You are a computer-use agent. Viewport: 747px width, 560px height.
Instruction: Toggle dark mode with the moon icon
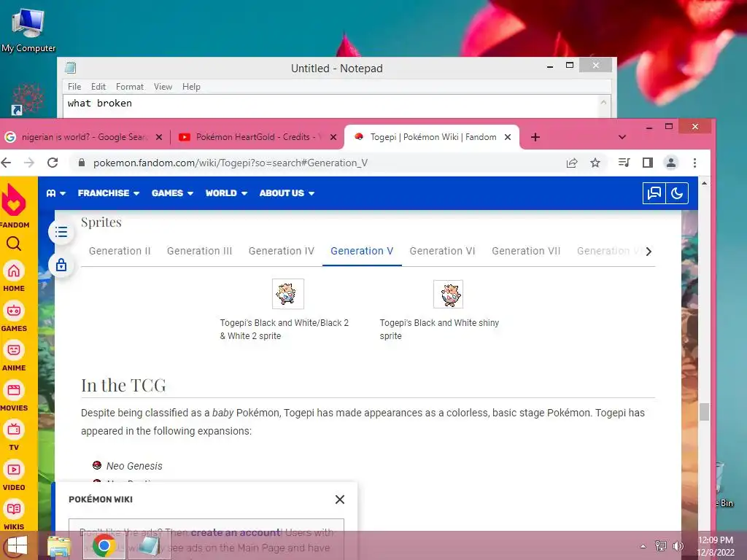coord(677,193)
